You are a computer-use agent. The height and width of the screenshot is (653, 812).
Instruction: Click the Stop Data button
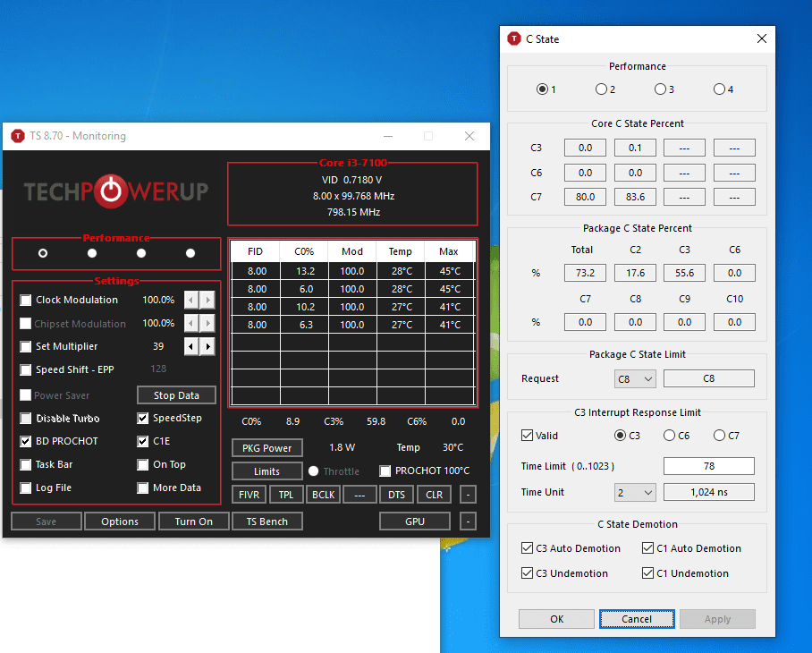(176, 395)
